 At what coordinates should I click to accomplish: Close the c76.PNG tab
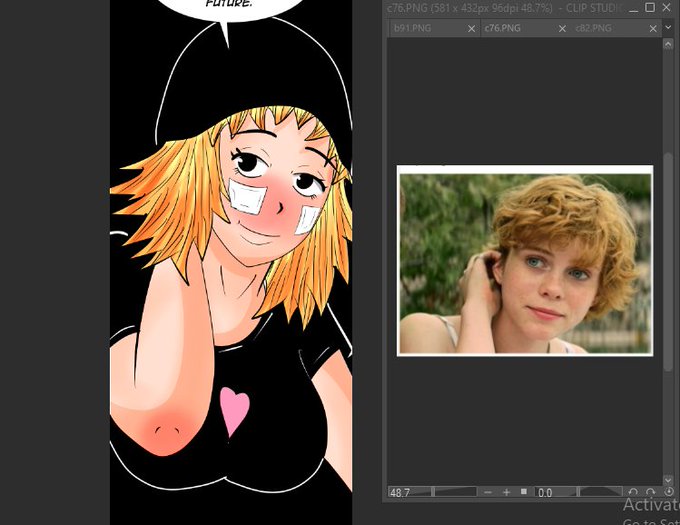pyautogui.click(x=562, y=29)
